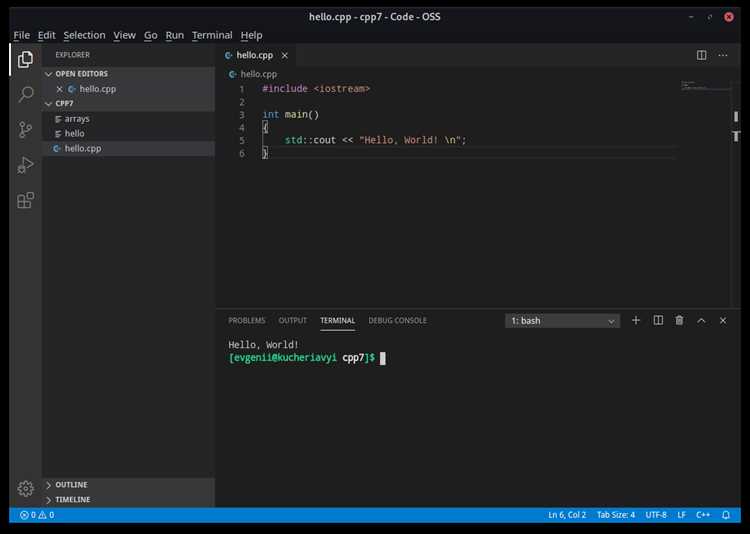Open the Run menu
750x534 pixels.
click(x=175, y=35)
